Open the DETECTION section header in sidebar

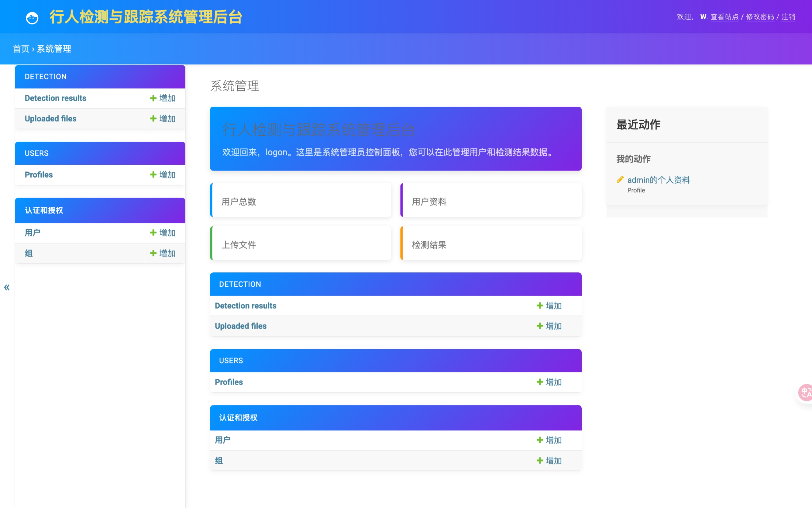46,77
